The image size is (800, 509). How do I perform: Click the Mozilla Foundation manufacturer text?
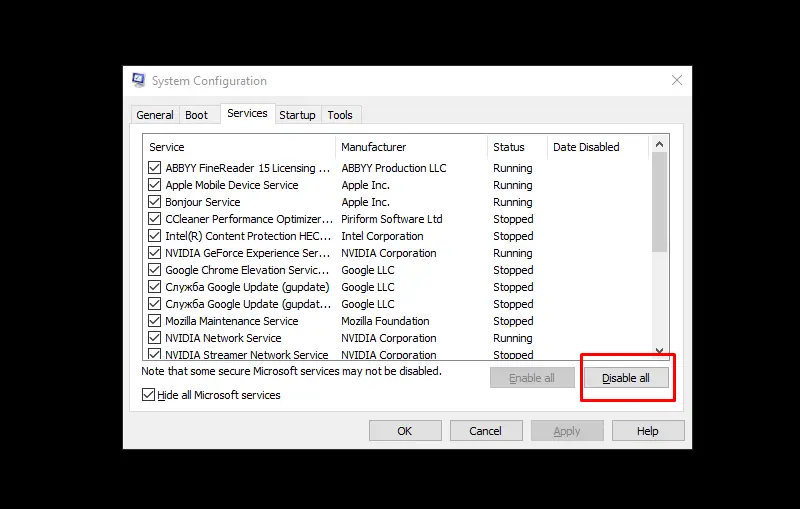[x=385, y=321]
